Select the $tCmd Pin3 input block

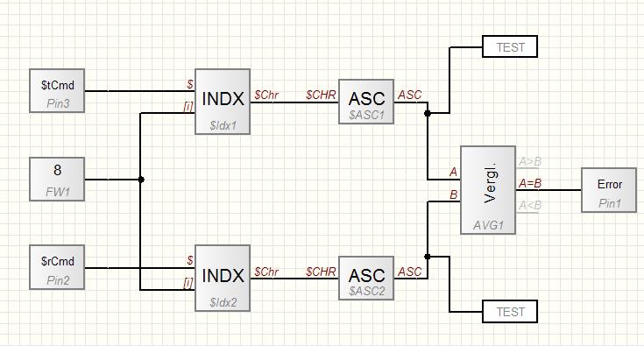(x=57, y=91)
